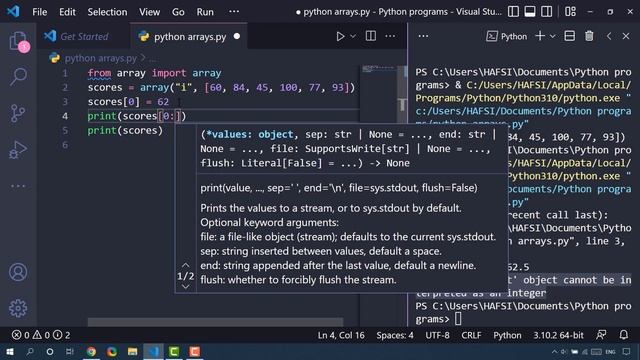The height and width of the screenshot is (360, 640).
Task: Run the Python file with play button
Action: (340, 36)
